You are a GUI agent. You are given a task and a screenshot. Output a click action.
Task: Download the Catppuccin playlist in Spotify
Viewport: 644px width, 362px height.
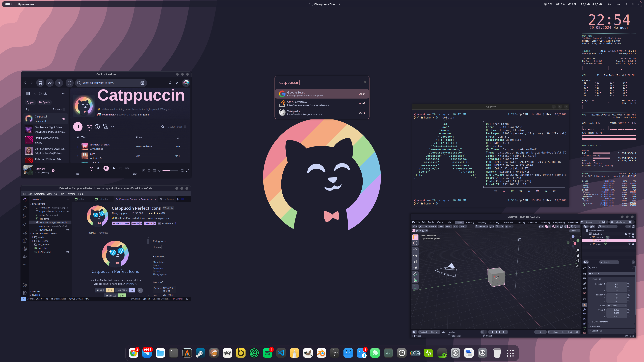[x=97, y=127]
